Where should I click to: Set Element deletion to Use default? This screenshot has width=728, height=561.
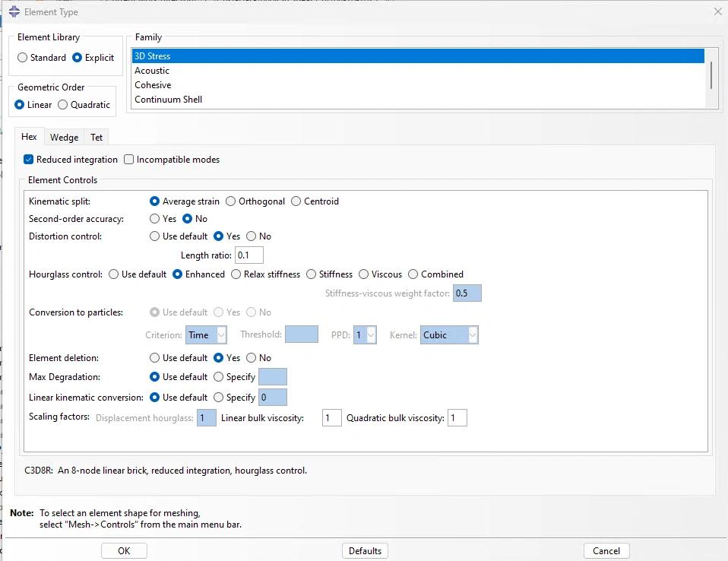click(154, 358)
